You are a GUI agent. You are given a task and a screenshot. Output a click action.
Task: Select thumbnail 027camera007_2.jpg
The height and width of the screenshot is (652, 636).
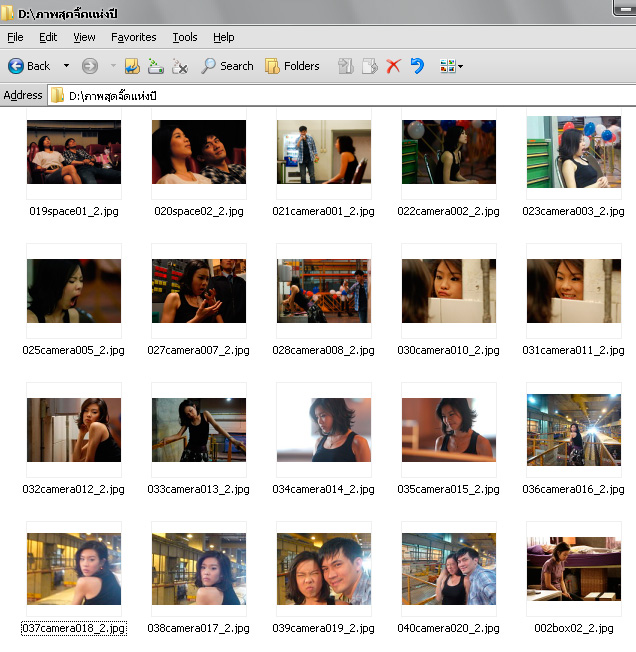(199, 291)
